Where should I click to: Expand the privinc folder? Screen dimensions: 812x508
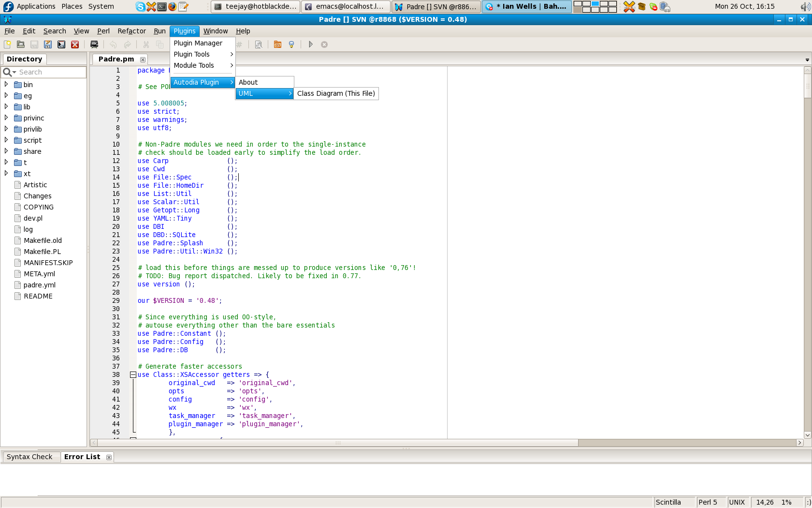[6, 118]
